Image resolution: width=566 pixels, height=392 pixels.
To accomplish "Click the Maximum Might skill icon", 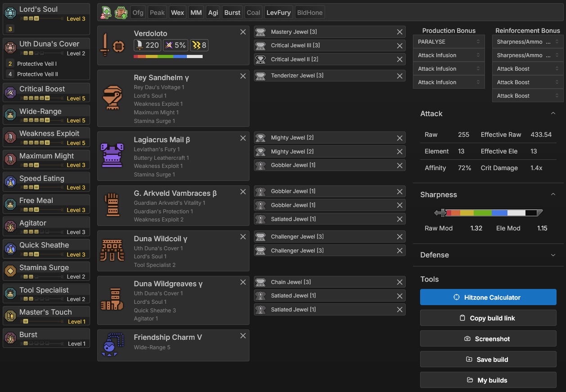I will tap(10, 159).
